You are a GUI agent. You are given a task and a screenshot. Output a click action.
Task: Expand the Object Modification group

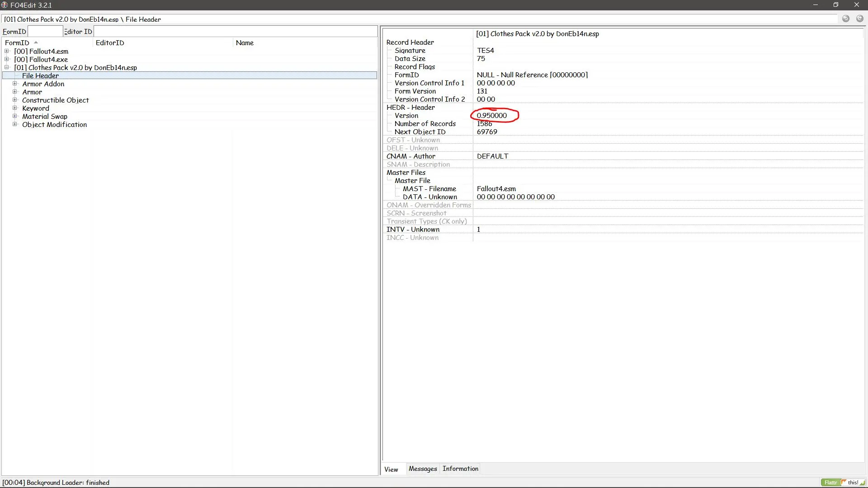click(x=15, y=124)
